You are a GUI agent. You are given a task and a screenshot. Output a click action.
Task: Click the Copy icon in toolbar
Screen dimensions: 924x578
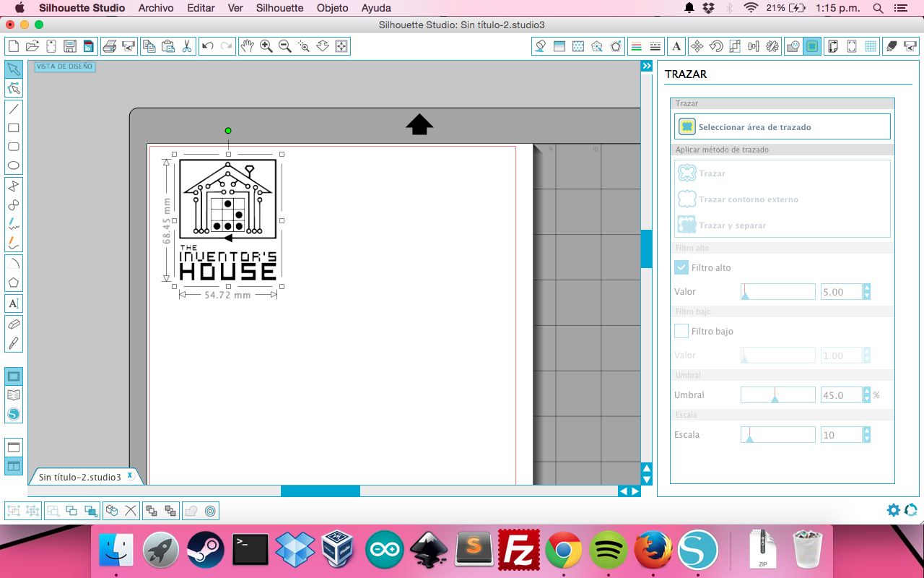(149, 46)
